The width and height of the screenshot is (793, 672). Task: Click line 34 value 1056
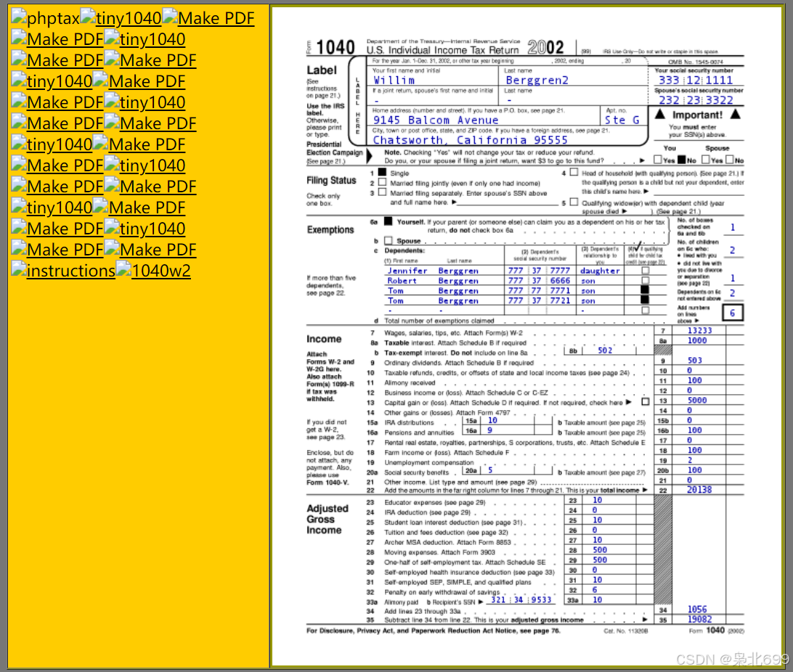[x=697, y=610]
